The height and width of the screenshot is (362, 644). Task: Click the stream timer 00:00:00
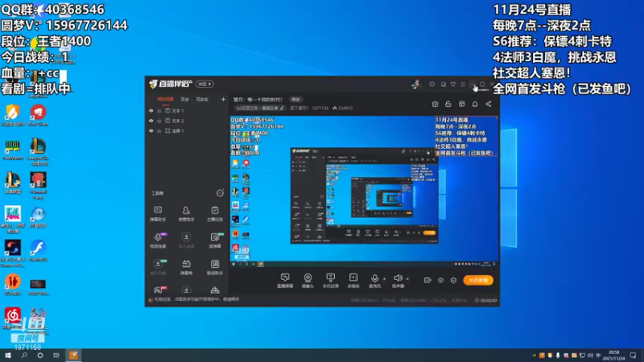(489, 300)
